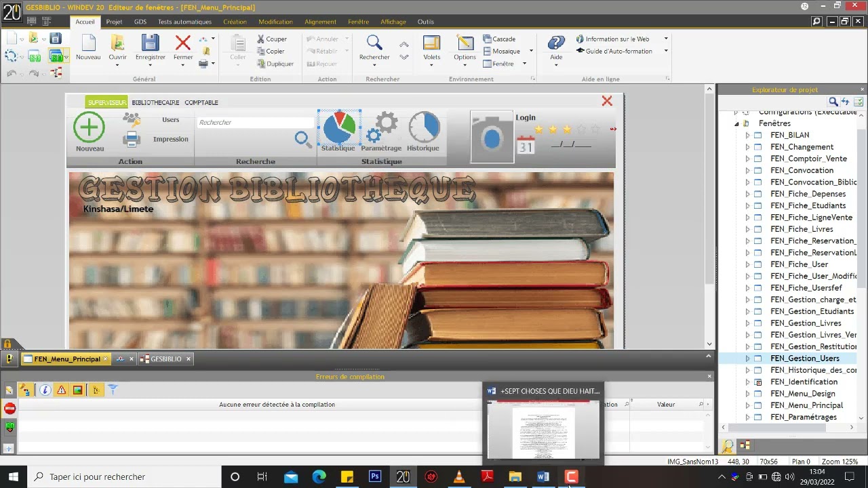The image size is (868, 488).
Task: Select the COMPTABLE tab in designed window
Action: (x=201, y=102)
